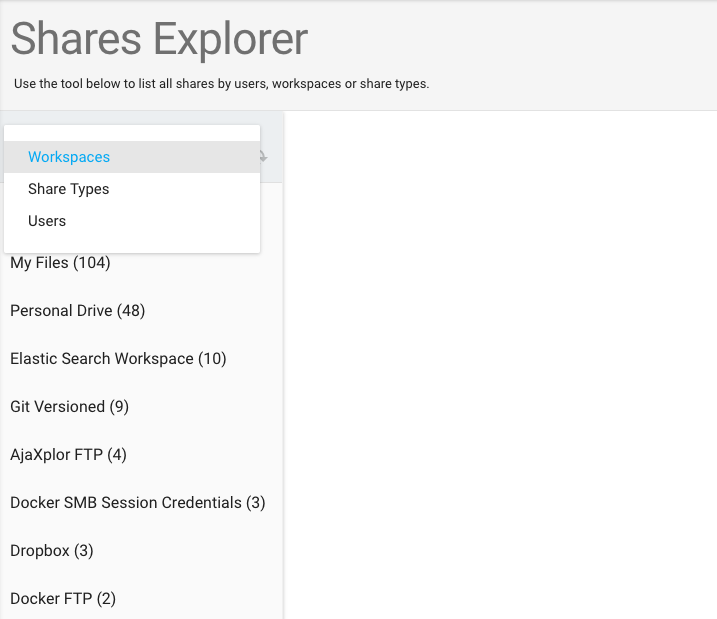This screenshot has width=717, height=619.
Task: Click the description text under the title
Action: 221,84
